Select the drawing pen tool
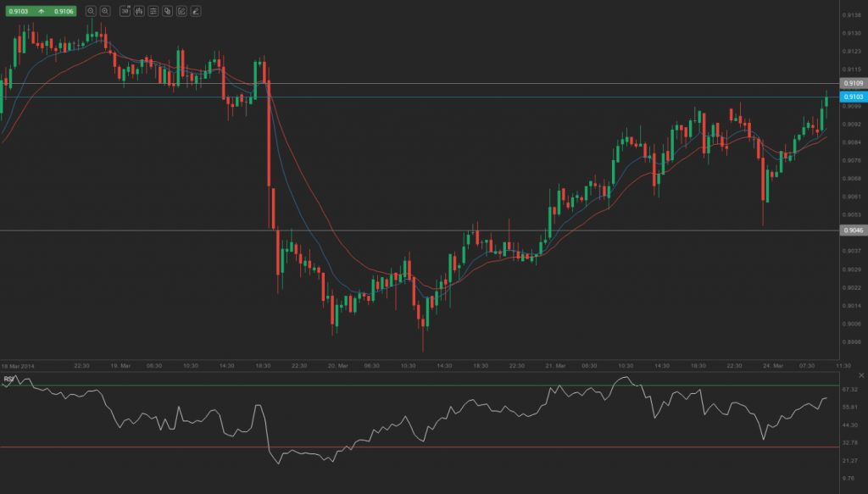This screenshot has width=868, height=494. pos(195,11)
